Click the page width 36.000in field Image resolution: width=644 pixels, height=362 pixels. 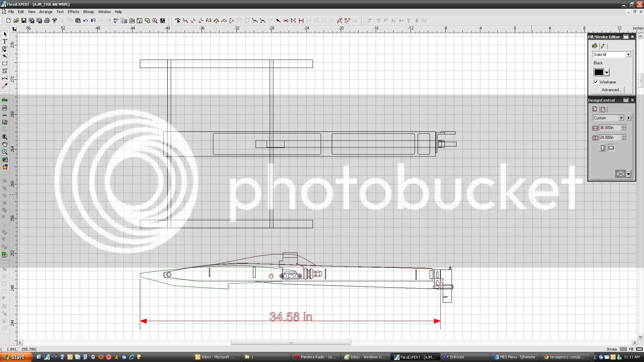(609, 128)
